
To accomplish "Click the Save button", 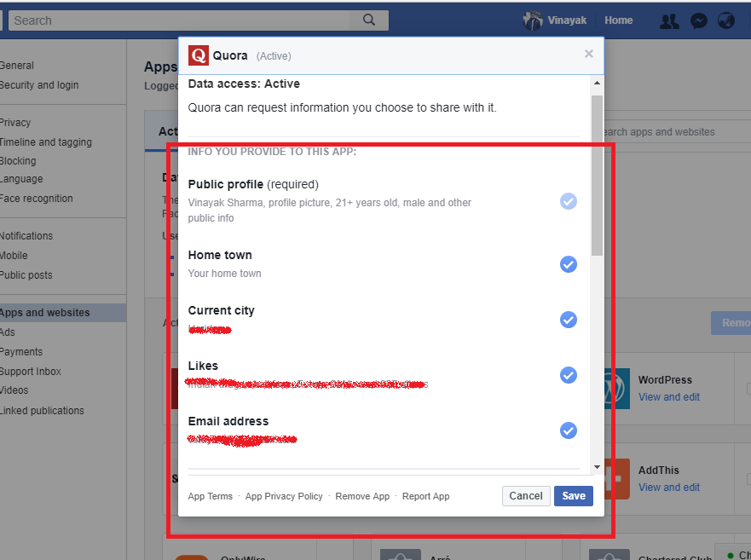I will click(x=574, y=496).
